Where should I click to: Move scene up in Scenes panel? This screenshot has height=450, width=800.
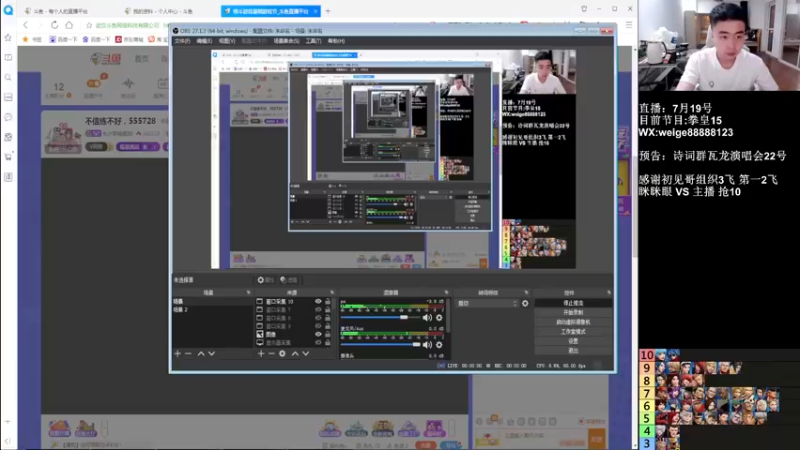tap(201, 354)
